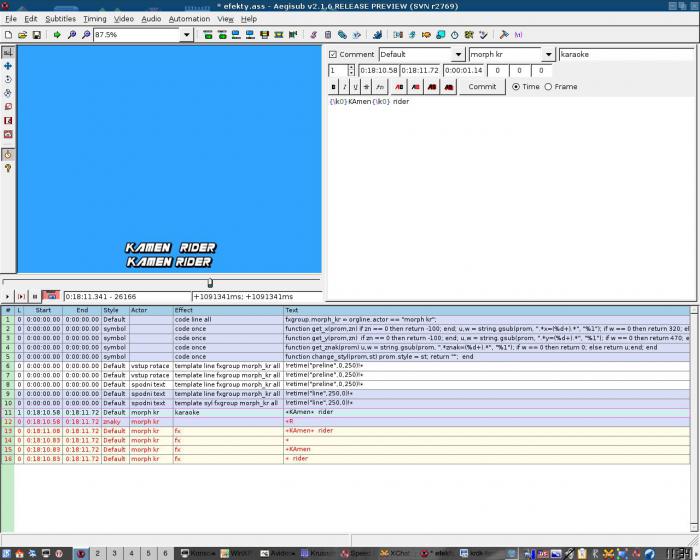Screen dimensions: 700x560
Task: Select the Scale subtitles video tool
Action: (8, 107)
